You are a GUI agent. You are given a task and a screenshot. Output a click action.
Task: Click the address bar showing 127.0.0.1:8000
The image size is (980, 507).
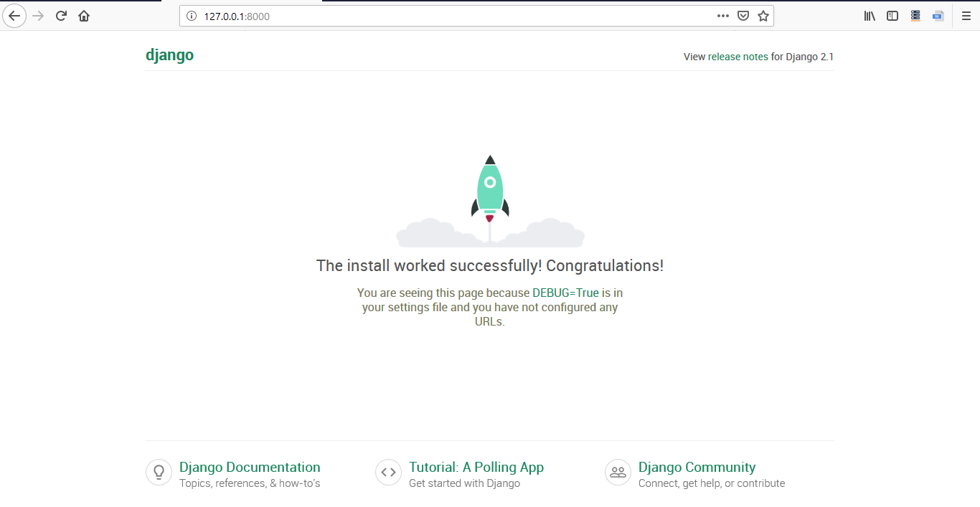pos(476,16)
